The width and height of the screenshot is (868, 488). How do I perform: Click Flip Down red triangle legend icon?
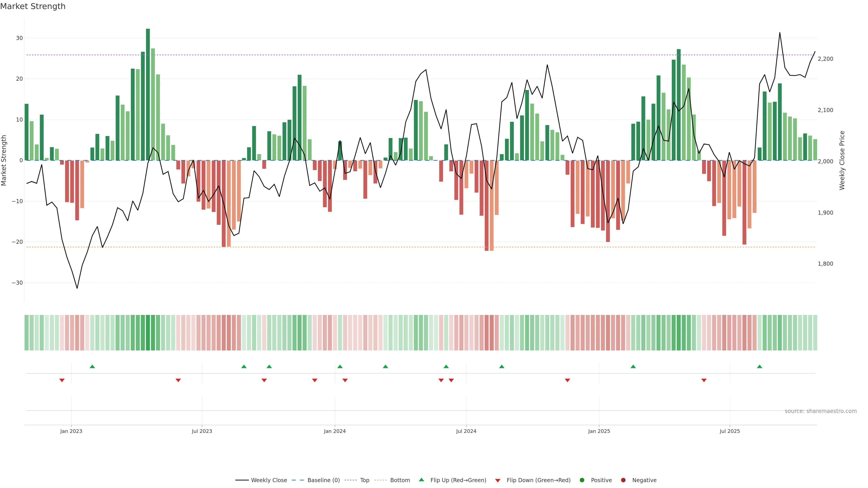point(498,481)
